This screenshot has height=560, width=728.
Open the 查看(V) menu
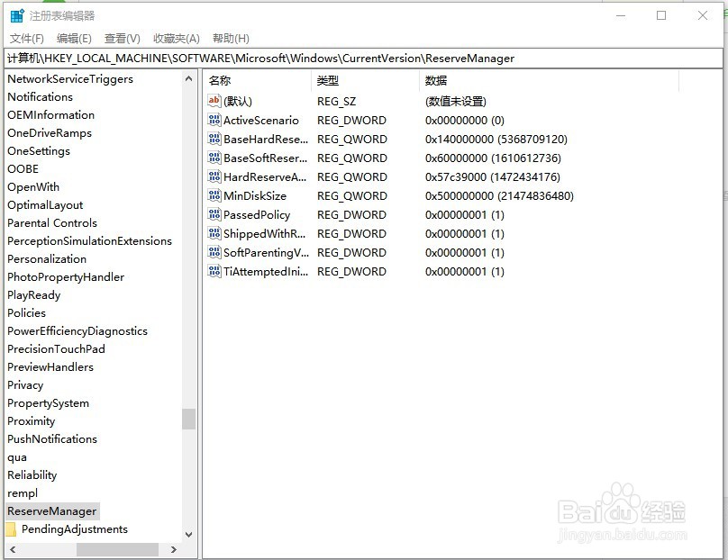click(x=123, y=39)
